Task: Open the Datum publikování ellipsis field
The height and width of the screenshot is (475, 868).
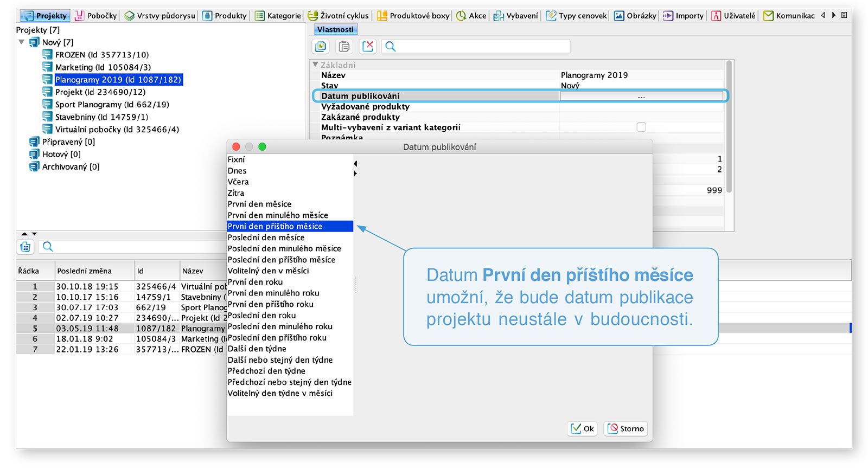Action: pyautogui.click(x=641, y=97)
